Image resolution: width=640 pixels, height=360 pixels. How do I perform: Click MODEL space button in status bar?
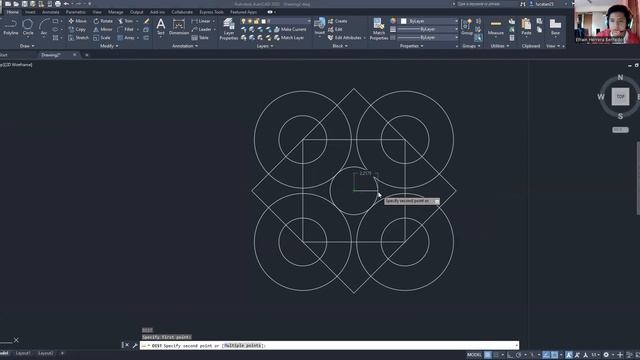(474, 355)
